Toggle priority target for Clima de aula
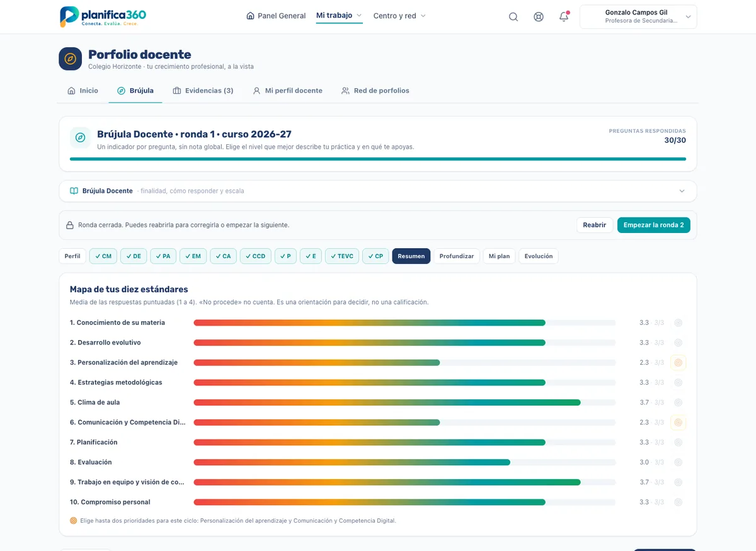 click(679, 402)
